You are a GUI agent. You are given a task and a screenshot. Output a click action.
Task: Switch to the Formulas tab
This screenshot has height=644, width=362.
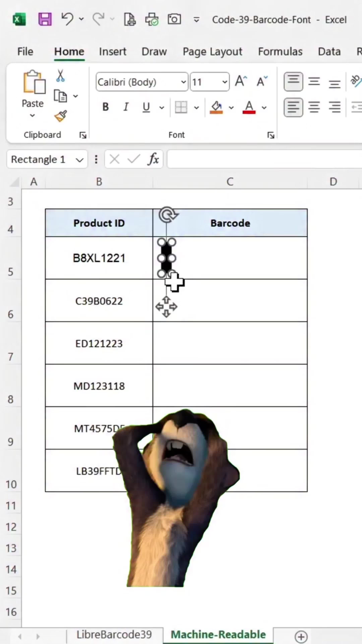[x=280, y=51]
